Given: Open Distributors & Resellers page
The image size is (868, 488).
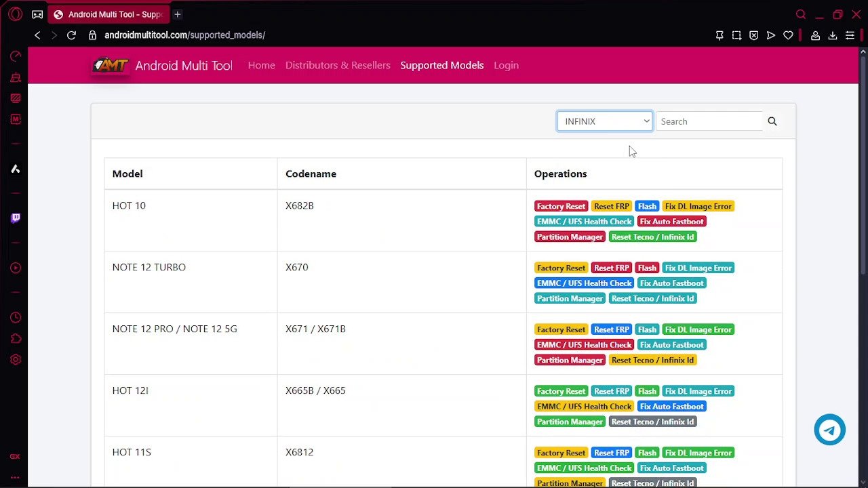Looking at the screenshot, I should [x=338, y=65].
